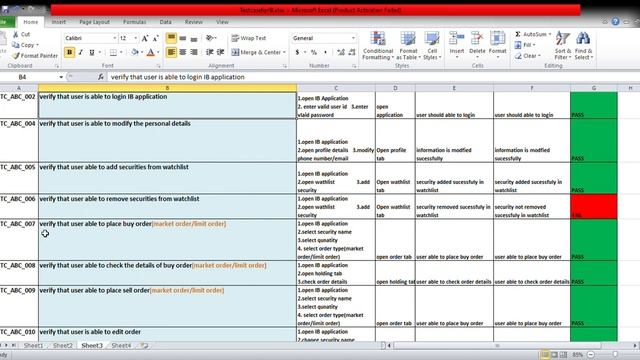Open Cell Styles gallery

pos(431,46)
